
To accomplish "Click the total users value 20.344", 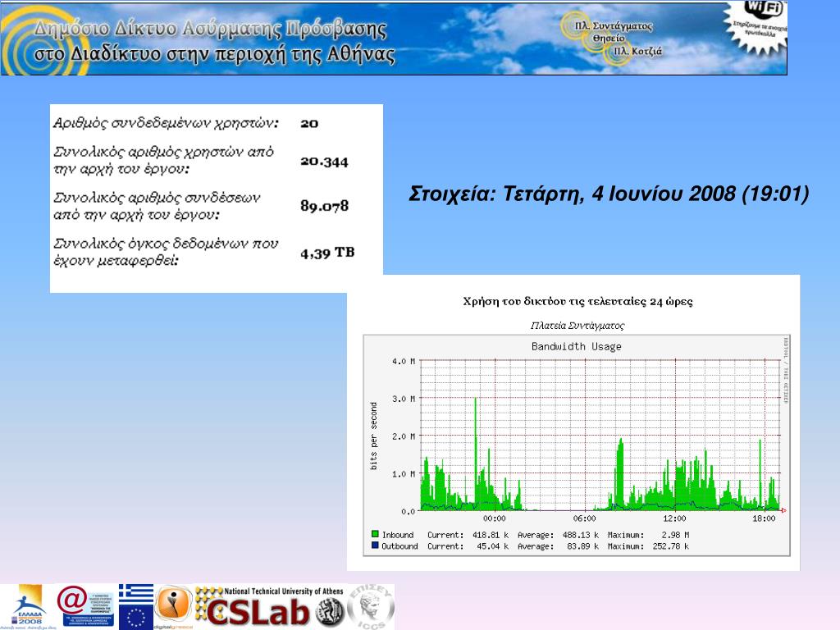I will pyautogui.click(x=324, y=162).
